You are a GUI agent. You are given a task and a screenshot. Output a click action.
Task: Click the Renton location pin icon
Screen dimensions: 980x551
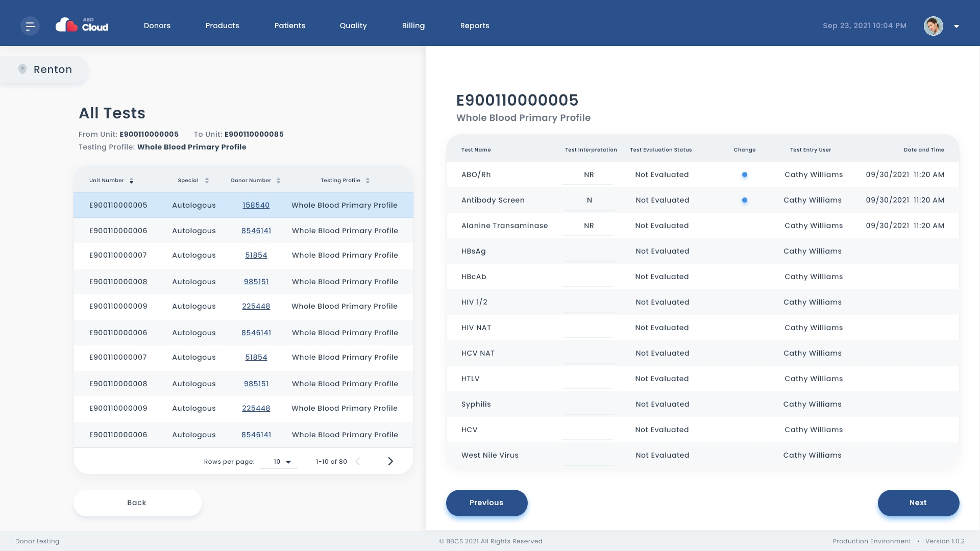(x=22, y=69)
